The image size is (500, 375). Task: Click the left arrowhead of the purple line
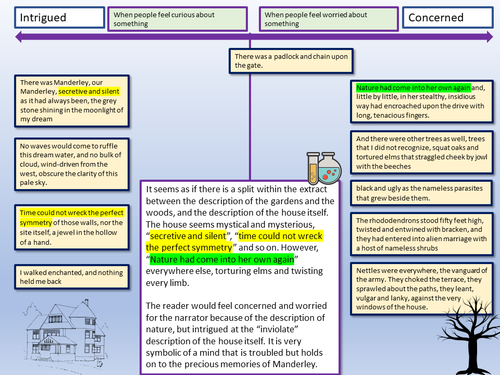(x=19, y=37)
